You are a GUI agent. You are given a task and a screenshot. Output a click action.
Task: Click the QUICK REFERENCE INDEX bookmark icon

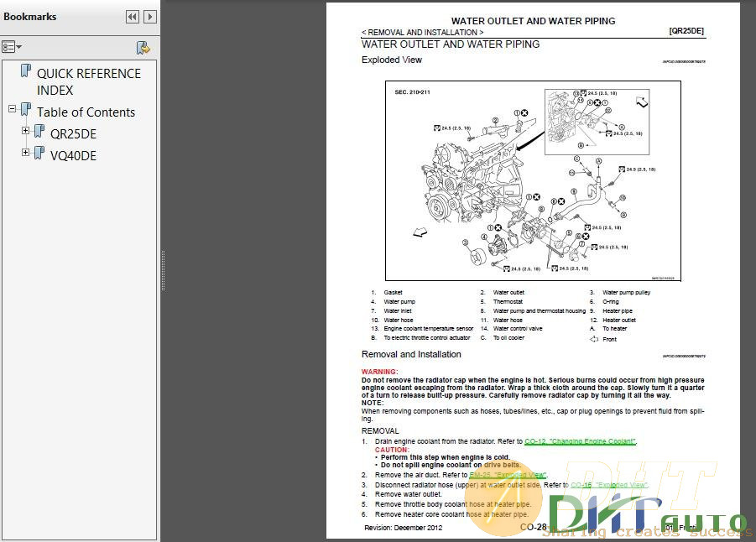click(26, 71)
